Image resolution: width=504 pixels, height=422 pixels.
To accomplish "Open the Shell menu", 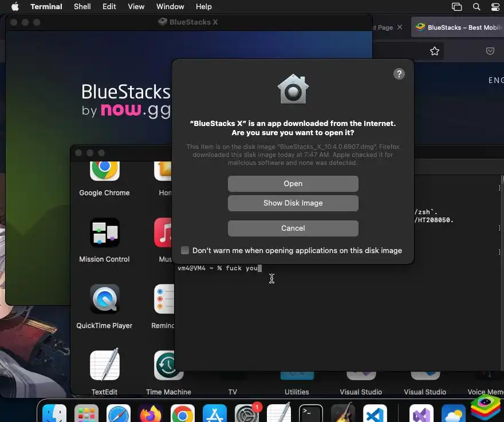I will click(82, 6).
